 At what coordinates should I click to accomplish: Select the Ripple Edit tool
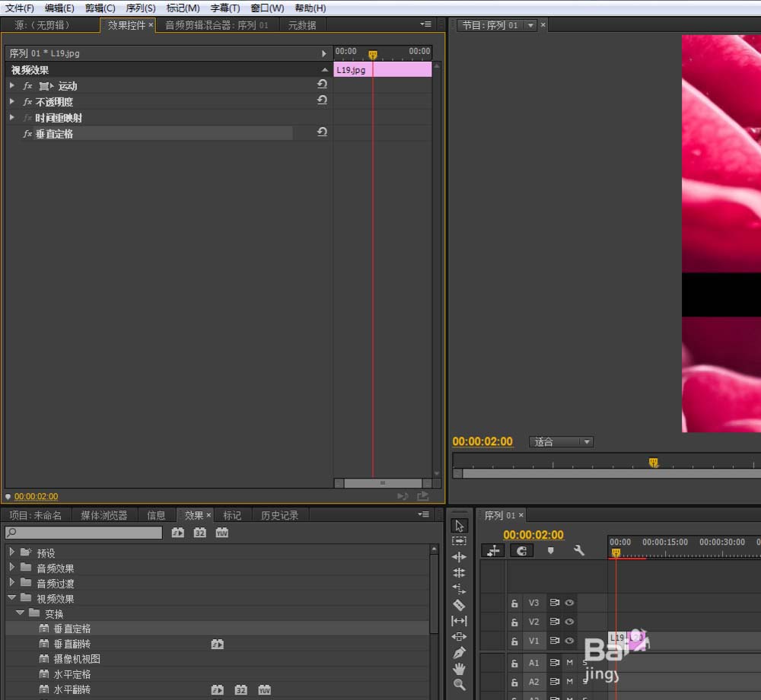[459, 557]
